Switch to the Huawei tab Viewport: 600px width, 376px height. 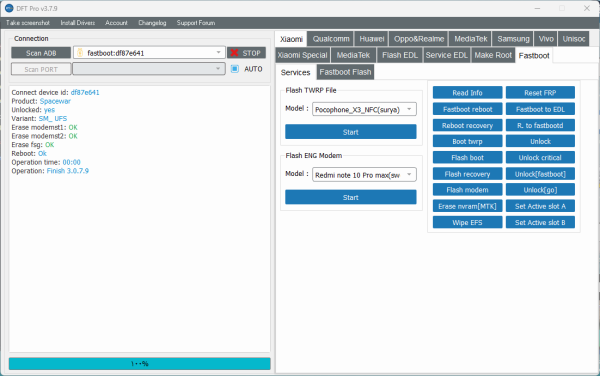[x=372, y=39]
